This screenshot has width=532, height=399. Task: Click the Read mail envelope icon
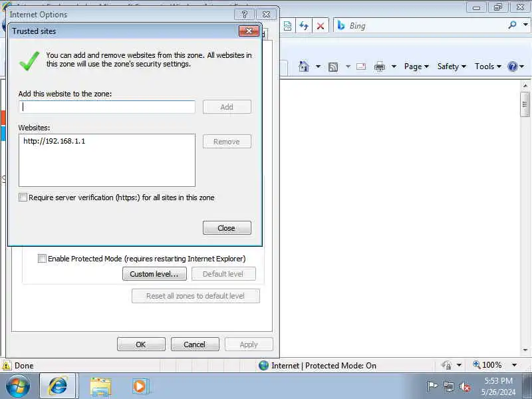click(x=361, y=66)
